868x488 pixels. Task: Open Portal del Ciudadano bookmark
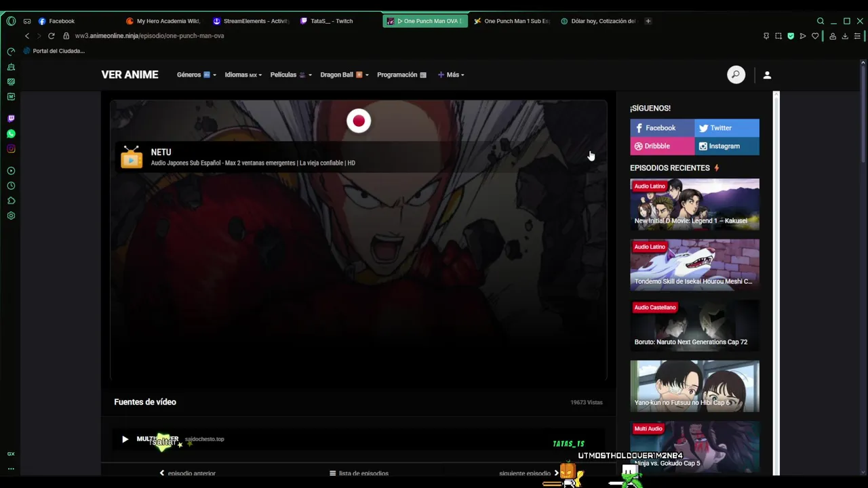(54, 51)
